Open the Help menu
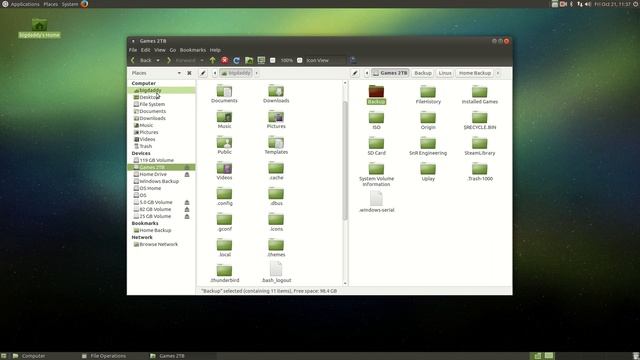640x360 pixels. pyautogui.click(x=215, y=50)
